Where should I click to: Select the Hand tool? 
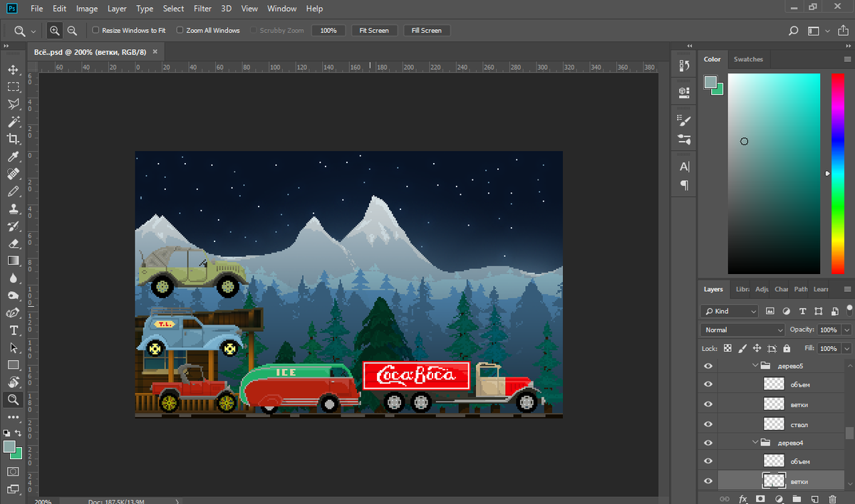[x=13, y=383]
